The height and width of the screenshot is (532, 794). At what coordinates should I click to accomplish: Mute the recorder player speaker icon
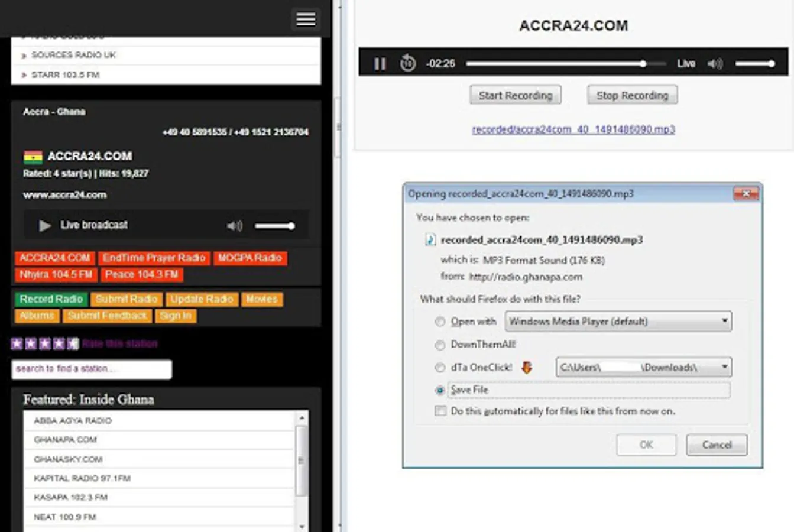pyautogui.click(x=715, y=63)
